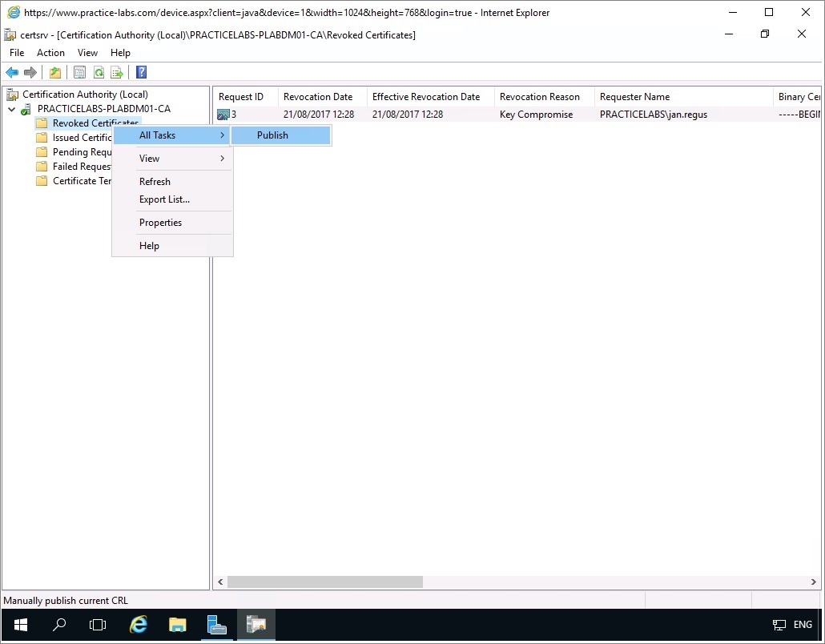Open Task View on the taskbar
The image size is (825, 644).
(x=98, y=625)
